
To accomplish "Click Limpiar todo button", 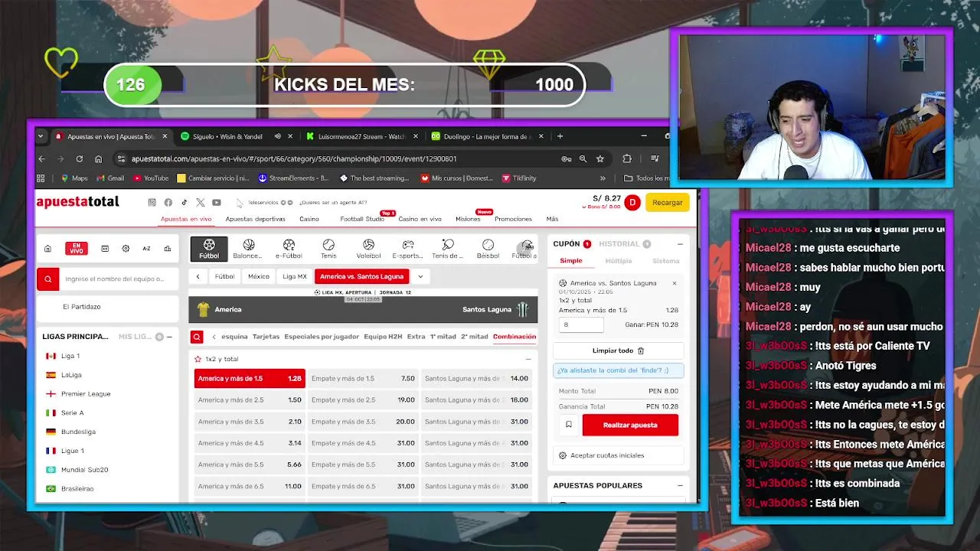I will click(x=618, y=350).
